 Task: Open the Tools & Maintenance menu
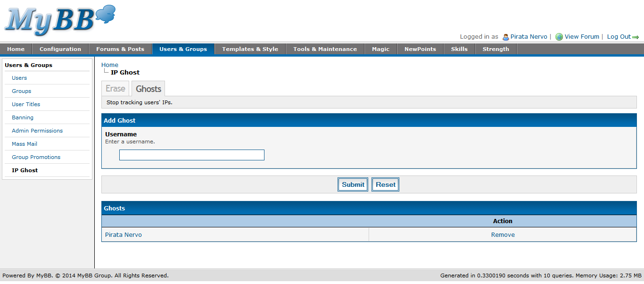(325, 49)
